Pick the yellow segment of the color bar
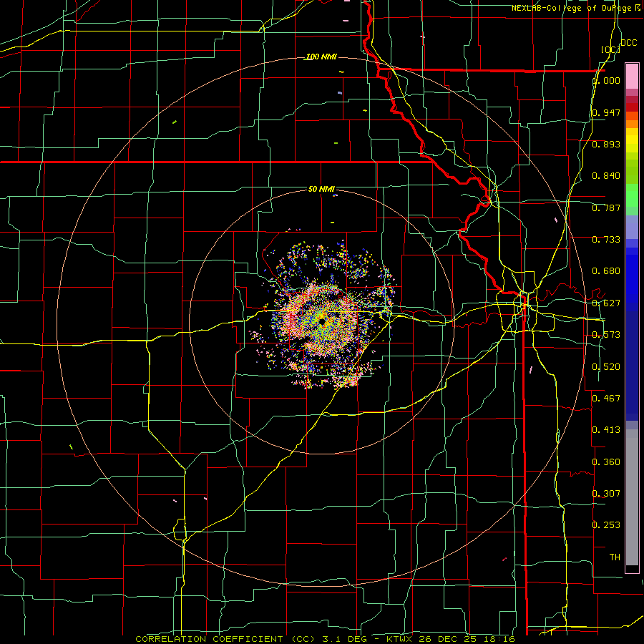 (x=632, y=140)
